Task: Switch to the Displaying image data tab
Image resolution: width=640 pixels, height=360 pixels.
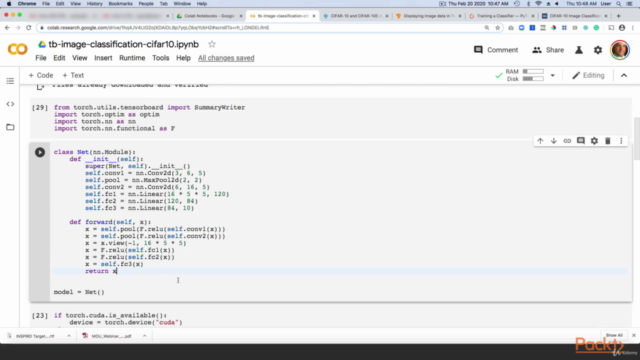Action: (x=429, y=16)
